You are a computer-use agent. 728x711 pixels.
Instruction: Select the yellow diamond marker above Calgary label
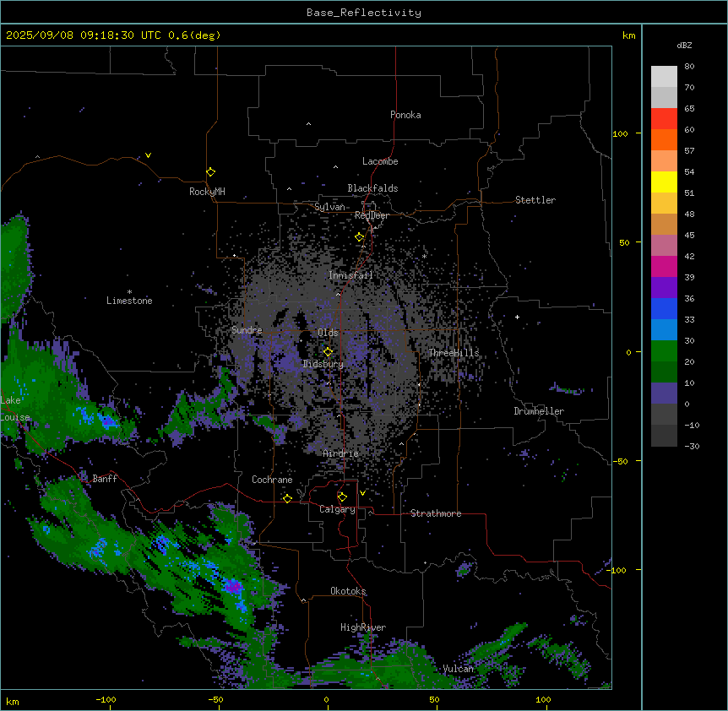pyautogui.click(x=342, y=497)
